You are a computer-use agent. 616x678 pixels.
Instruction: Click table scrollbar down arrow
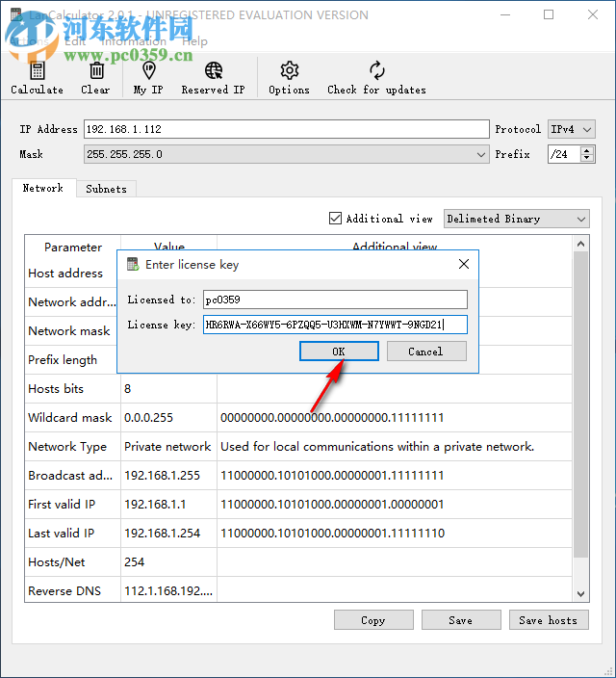pyautogui.click(x=581, y=593)
